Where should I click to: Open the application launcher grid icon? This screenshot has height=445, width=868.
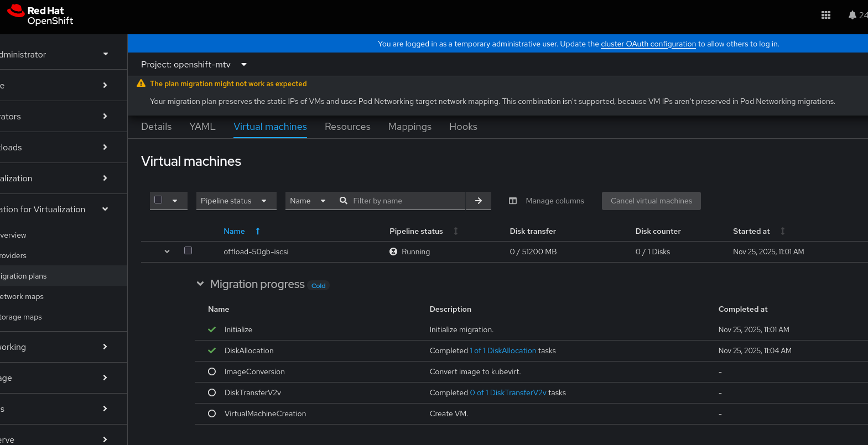point(826,15)
